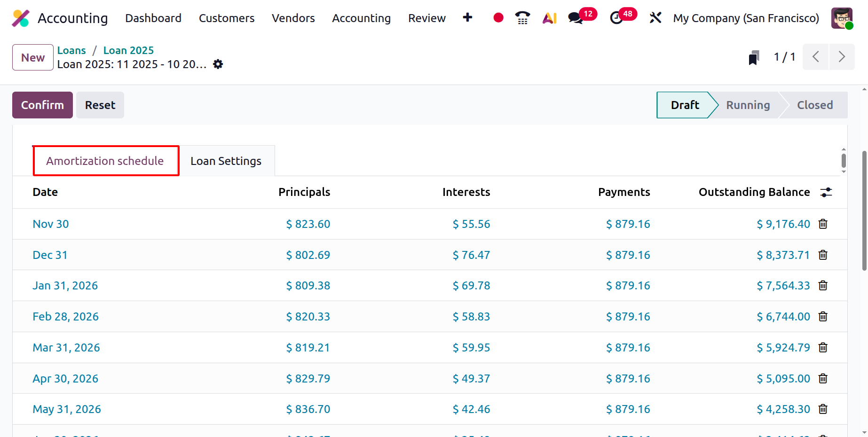The image size is (868, 437).
Task: Go to the next record arrow
Action: click(x=842, y=57)
